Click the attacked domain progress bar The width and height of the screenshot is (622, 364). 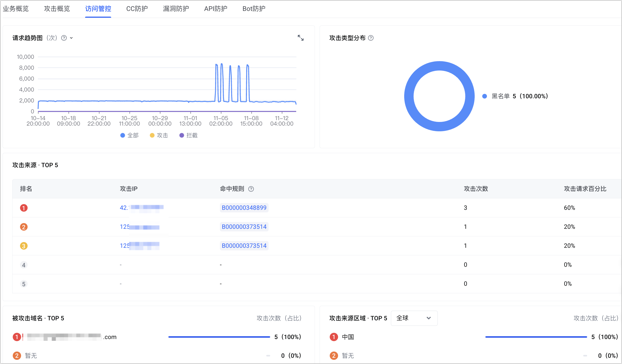pos(219,337)
